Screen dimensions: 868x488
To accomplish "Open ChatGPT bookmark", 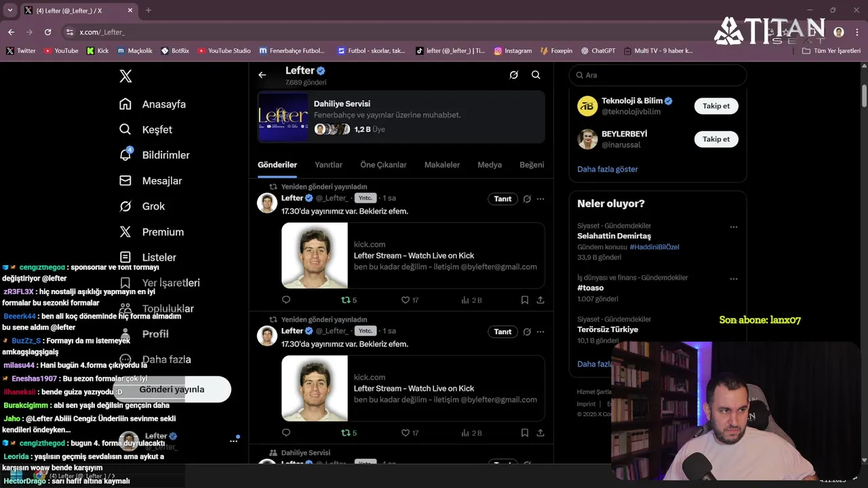I will click(597, 51).
